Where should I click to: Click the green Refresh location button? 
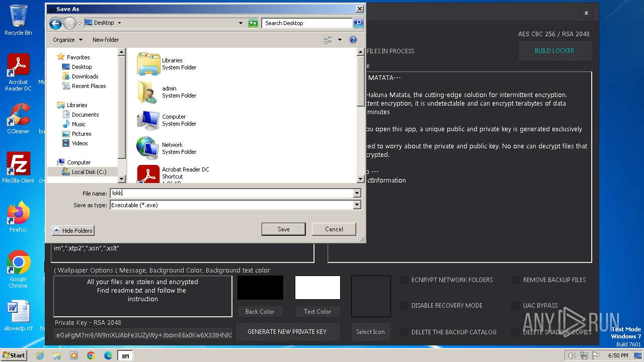tap(253, 23)
